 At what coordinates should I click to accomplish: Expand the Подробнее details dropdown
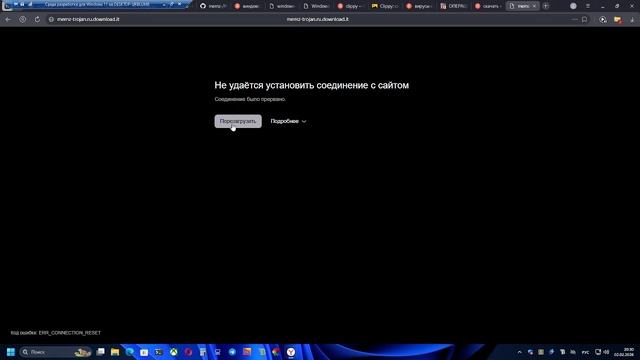288,121
